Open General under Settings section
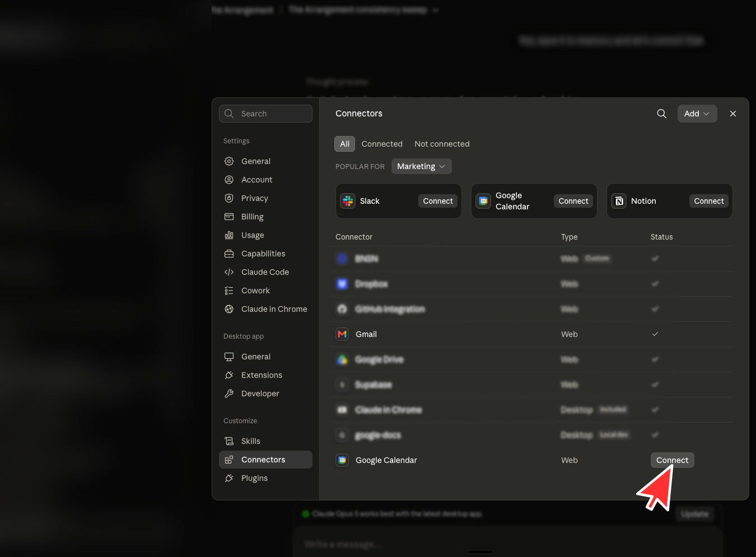 point(265,161)
